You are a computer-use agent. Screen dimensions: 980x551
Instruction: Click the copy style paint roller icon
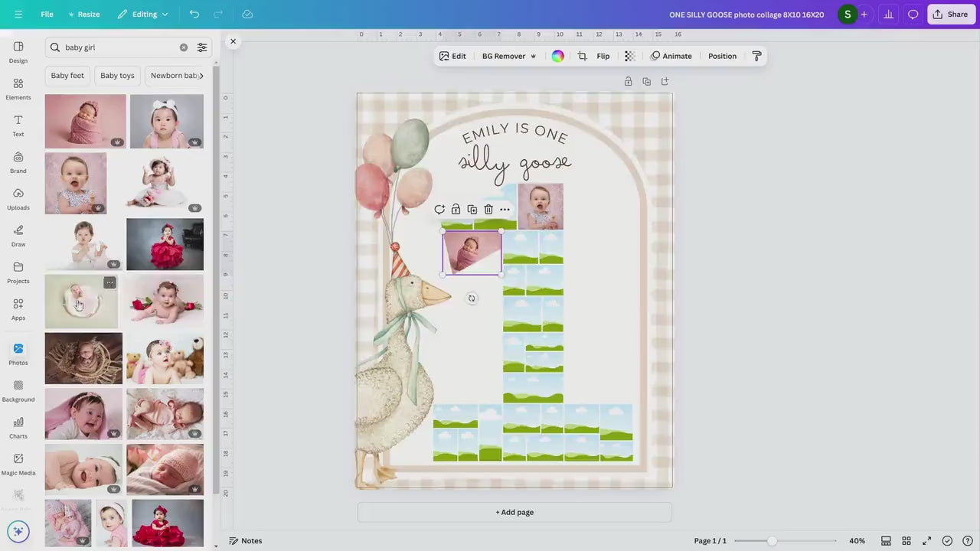tap(756, 56)
